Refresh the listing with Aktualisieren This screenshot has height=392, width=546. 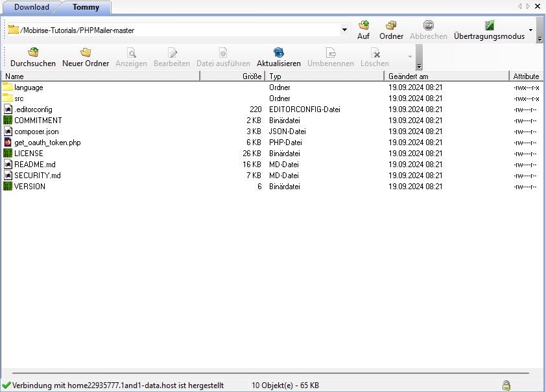279,53
